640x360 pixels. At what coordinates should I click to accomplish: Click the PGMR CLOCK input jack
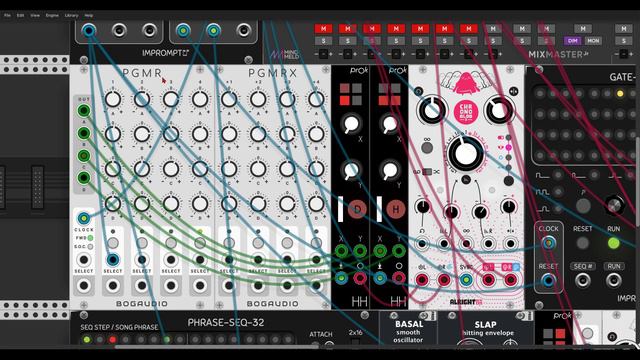click(84, 218)
